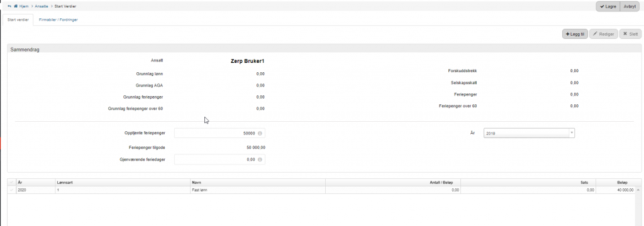Click the Lagre button with checkmark
Image resolution: width=644 pixels, height=226 pixels.
tap(608, 6)
